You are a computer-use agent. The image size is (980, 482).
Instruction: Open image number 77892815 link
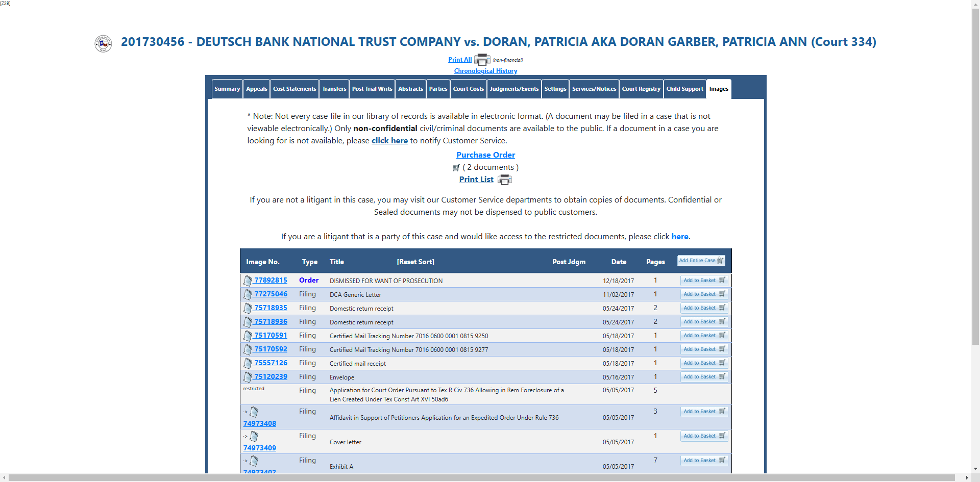tap(271, 281)
